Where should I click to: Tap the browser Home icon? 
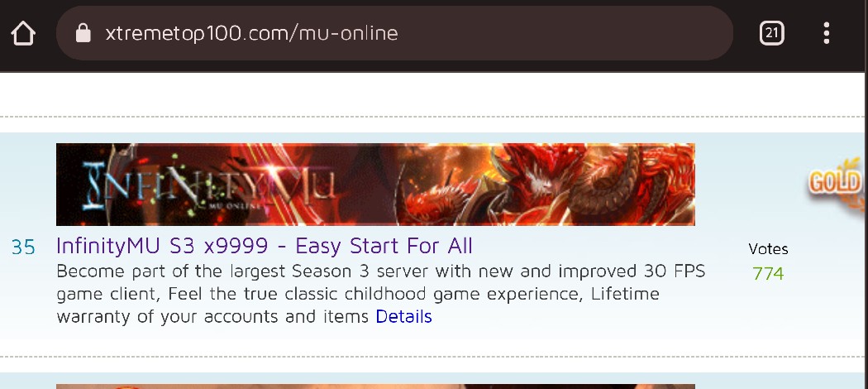(23, 33)
